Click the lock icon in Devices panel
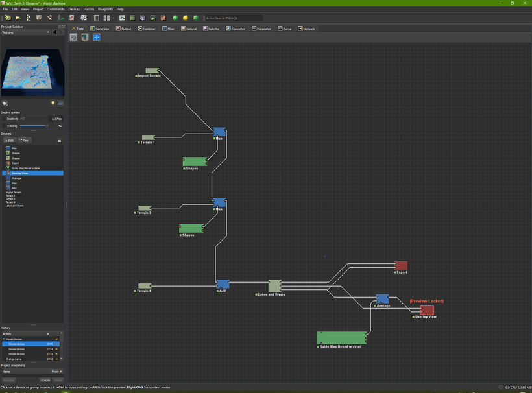Viewport: 532px width, 393px height. 60,140
